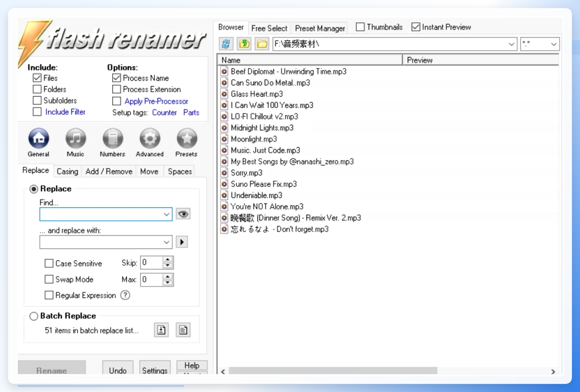Click file icon of Music. Just Code.mp3

(224, 150)
